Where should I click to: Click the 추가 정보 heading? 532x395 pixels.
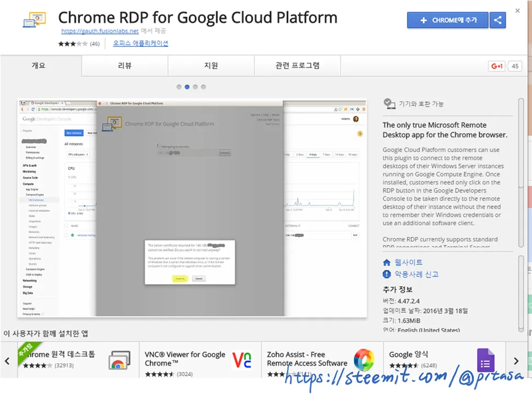click(x=397, y=290)
